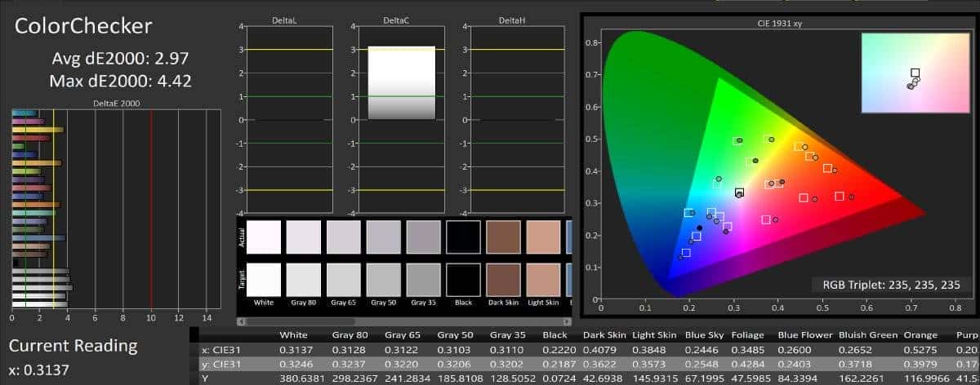Select the White column header in data table
Viewport: 980px width, 385px height.
[293, 335]
